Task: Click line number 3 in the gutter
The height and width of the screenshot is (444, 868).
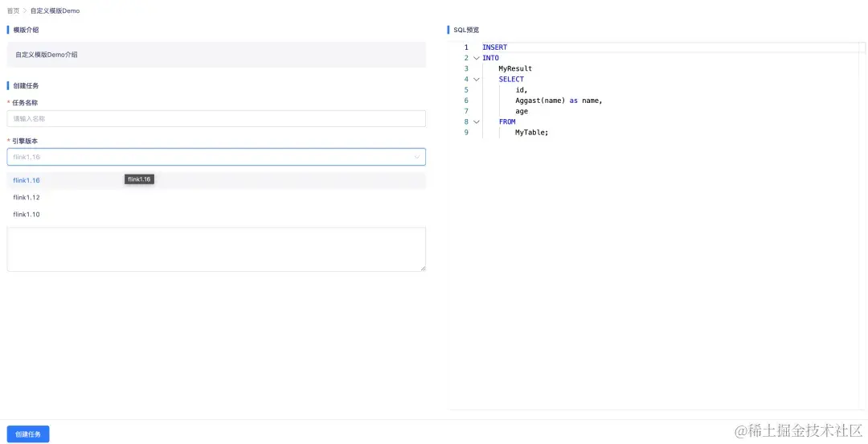Action: point(466,68)
